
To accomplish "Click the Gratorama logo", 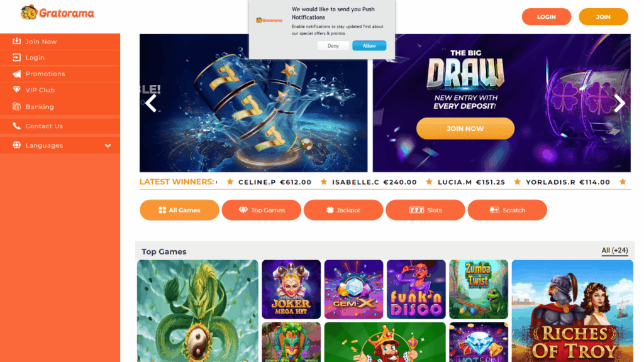I will pos(57,13).
